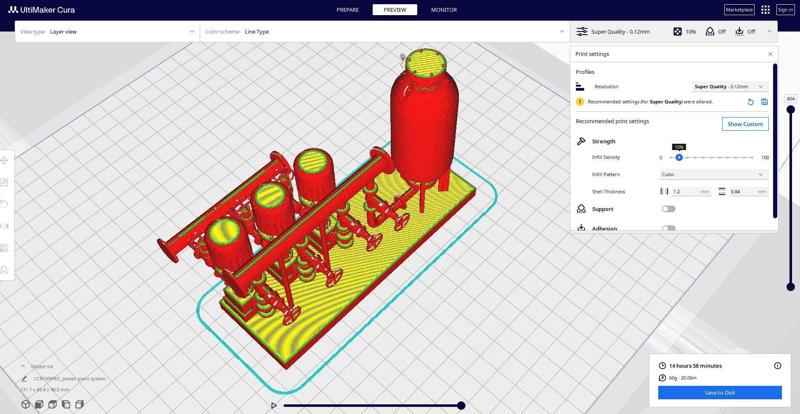Switch to right side view icon
Viewport: 800px width, 414px height.
click(x=80, y=404)
